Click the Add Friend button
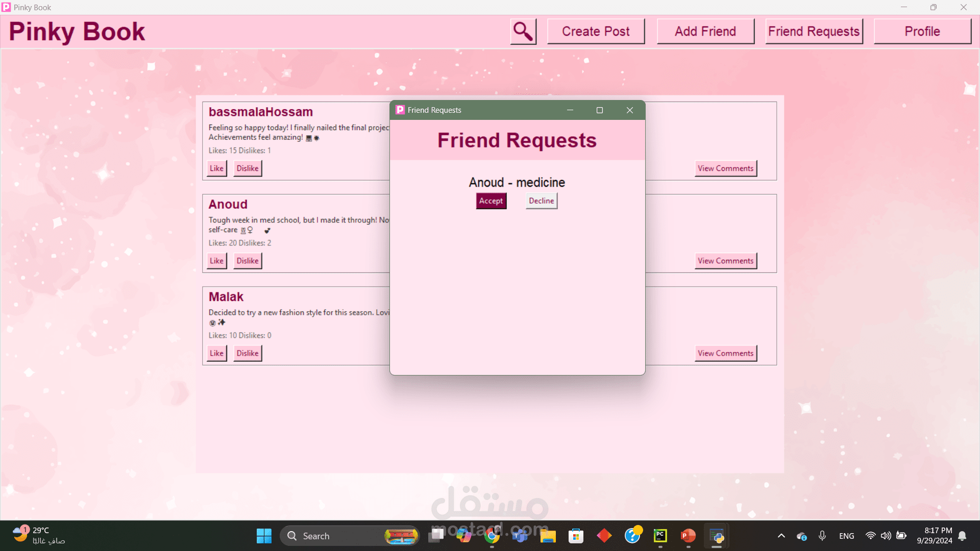This screenshot has width=980, height=551. [x=705, y=32]
